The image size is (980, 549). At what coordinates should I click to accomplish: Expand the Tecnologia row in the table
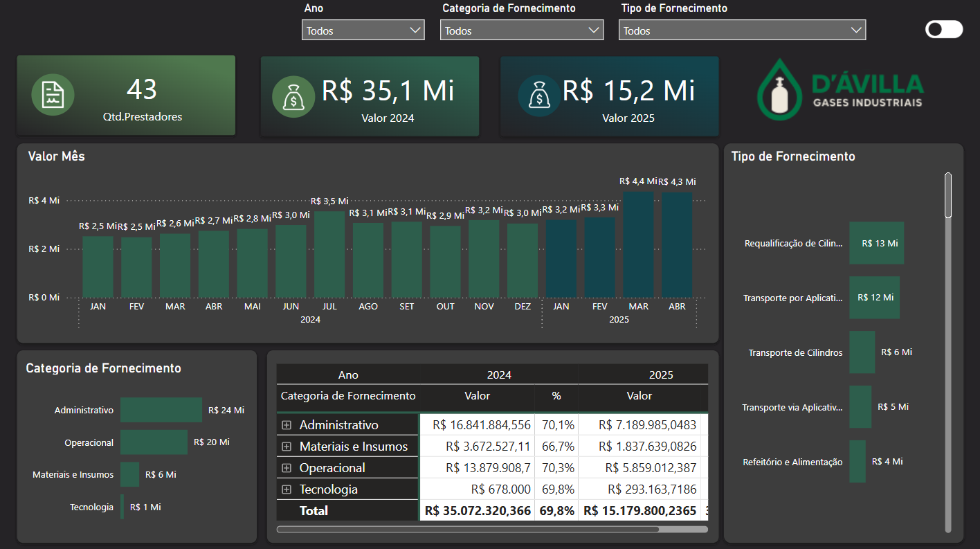[287, 489]
